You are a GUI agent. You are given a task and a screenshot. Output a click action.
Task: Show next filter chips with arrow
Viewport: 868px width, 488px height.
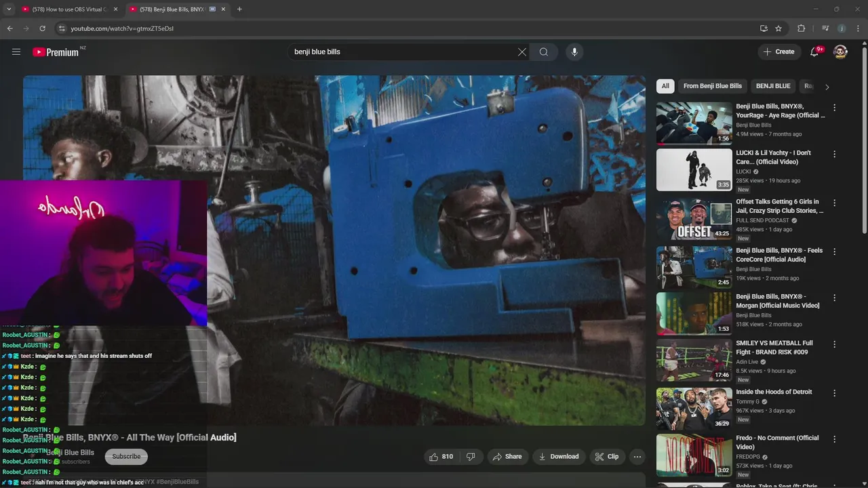tap(827, 87)
